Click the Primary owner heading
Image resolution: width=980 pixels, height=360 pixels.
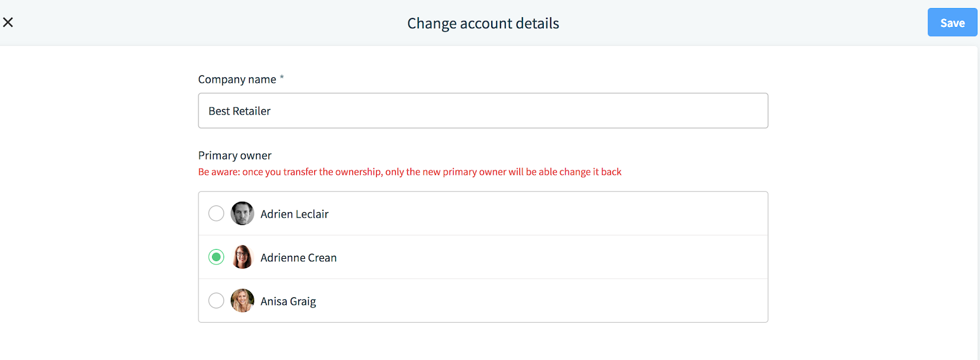235,156
